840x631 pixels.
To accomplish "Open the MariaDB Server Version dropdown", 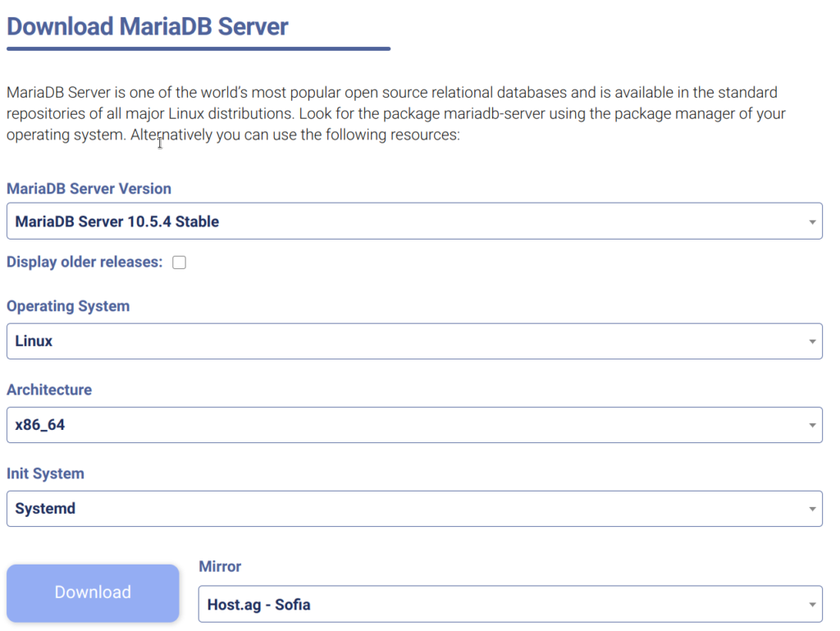I will pos(414,221).
